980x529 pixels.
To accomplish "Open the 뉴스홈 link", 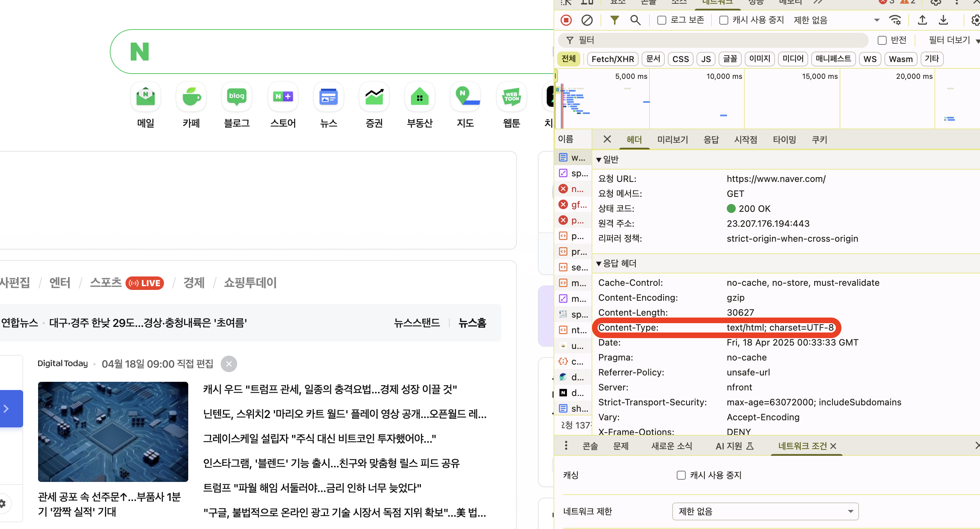I will pos(472,323).
